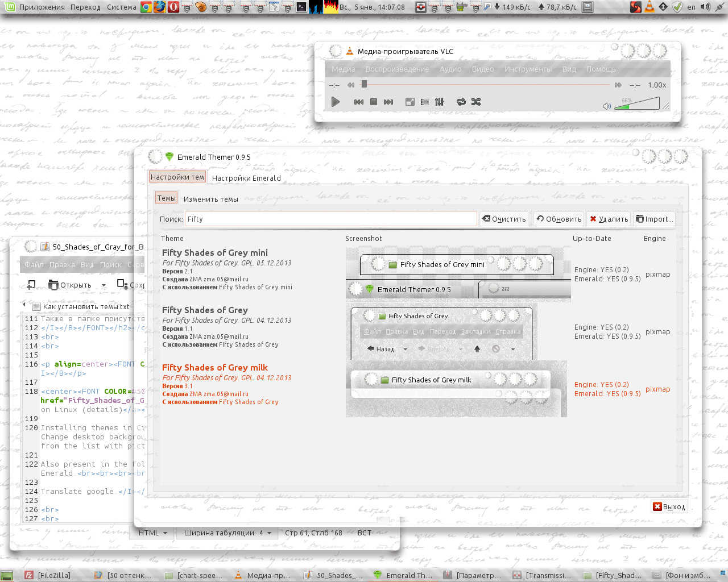Toggle the ВСТ insert mode indicator
The width and height of the screenshot is (728, 582).
(365, 533)
